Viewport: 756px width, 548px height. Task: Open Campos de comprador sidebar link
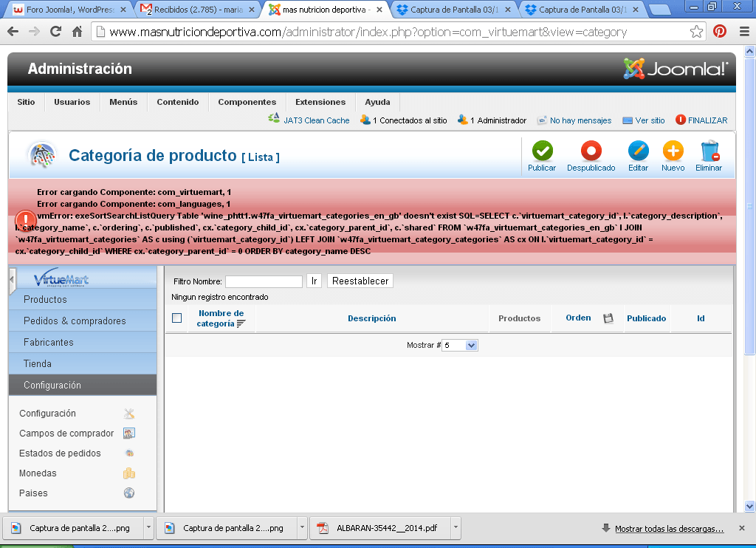click(x=66, y=434)
